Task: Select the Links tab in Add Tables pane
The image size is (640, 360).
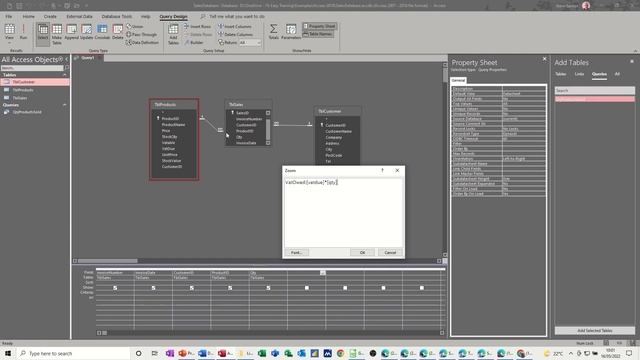Action: 579,74
